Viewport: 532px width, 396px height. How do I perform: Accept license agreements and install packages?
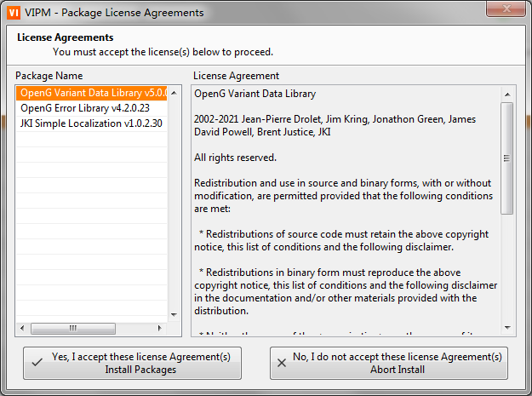[x=132, y=363]
